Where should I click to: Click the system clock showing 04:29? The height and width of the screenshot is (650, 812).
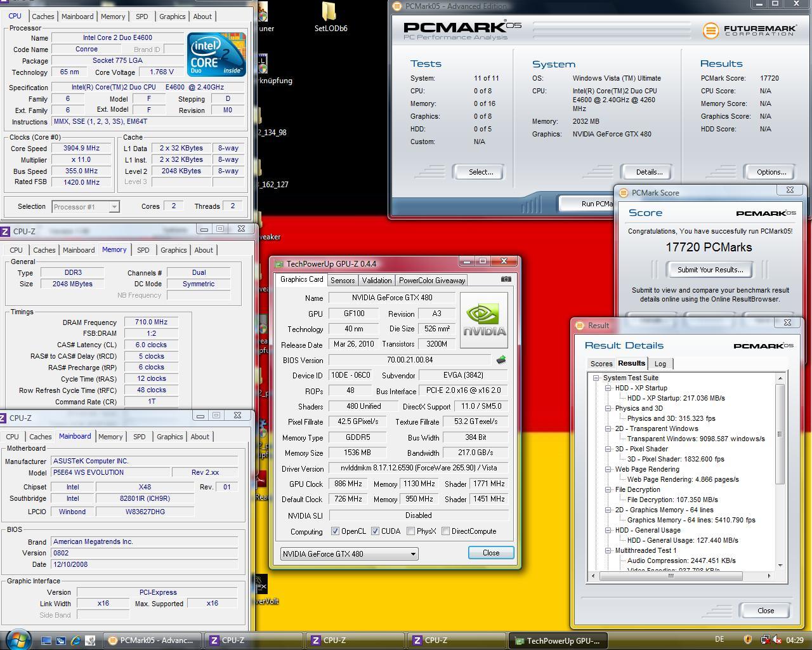(794, 640)
